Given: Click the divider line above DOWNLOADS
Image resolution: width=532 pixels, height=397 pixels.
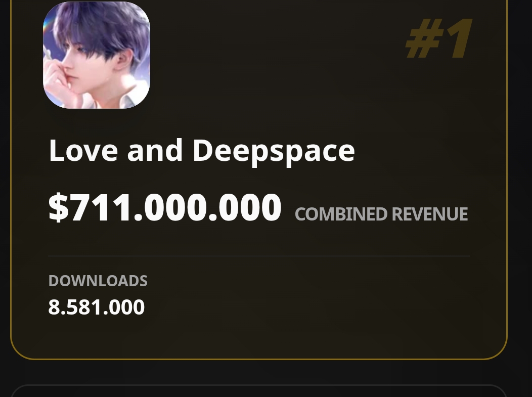Looking at the screenshot, I should pos(259,256).
